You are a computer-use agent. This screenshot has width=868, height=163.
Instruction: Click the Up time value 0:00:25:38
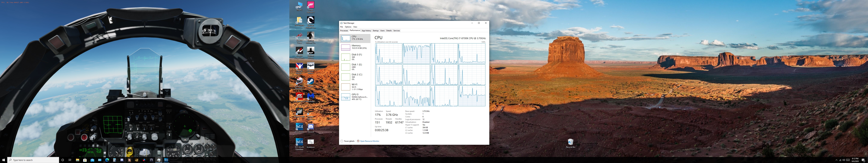pos(381,130)
